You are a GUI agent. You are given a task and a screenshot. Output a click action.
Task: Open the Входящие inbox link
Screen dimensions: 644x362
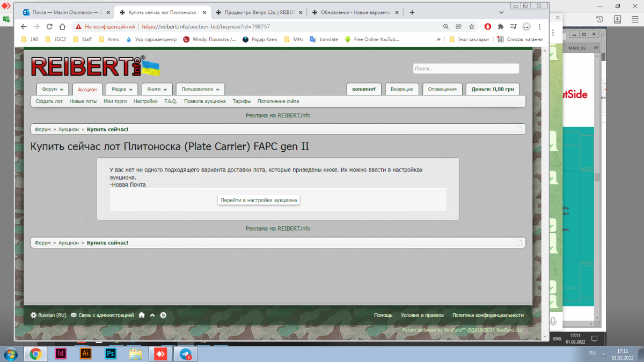(x=402, y=90)
